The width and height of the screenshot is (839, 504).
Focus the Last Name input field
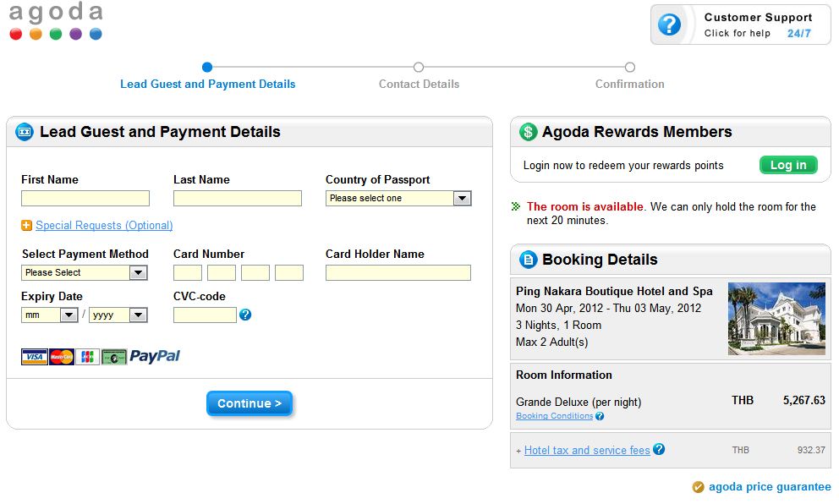point(238,199)
